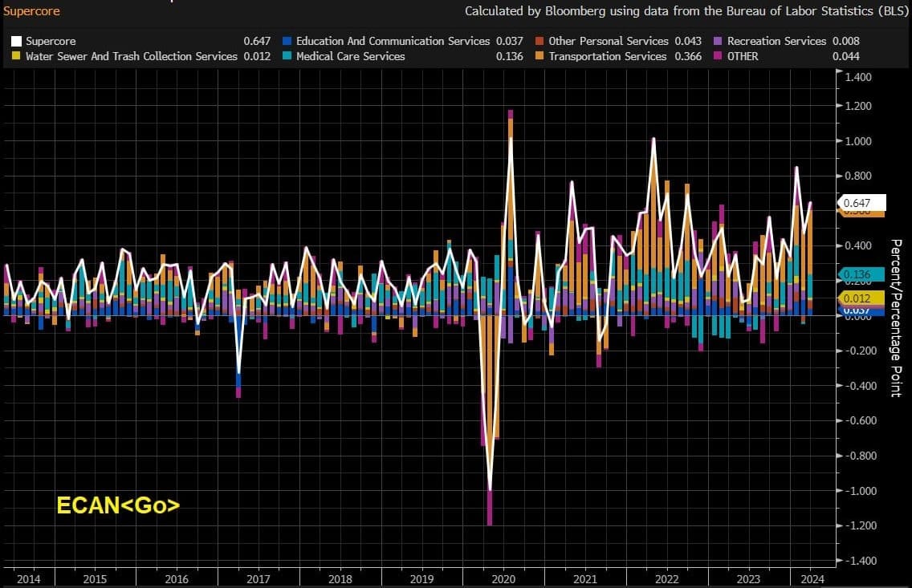Image resolution: width=912 pixels, height=588 pixels.
Task: Select the 2017 year label on time axis
Action: [x=258, y=578]
